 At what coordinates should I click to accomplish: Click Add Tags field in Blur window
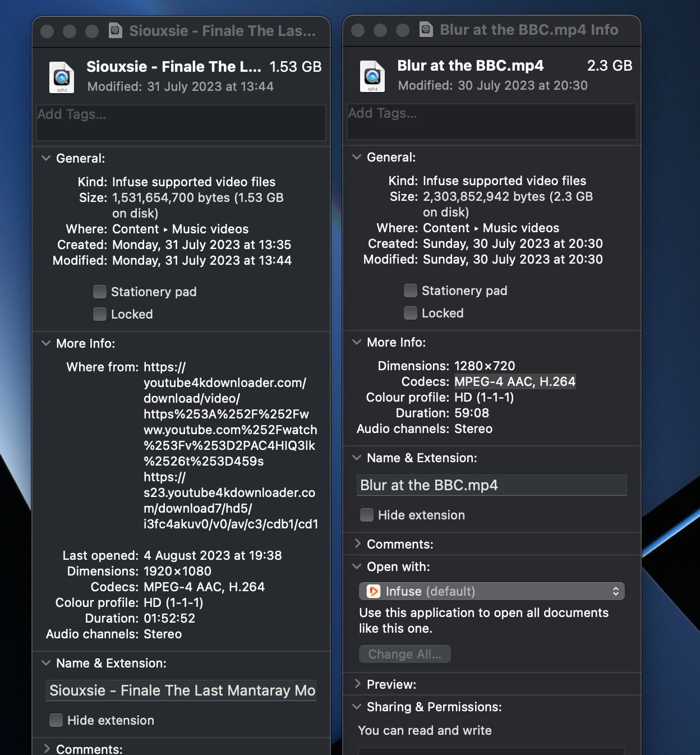click(x=492, y=122)
